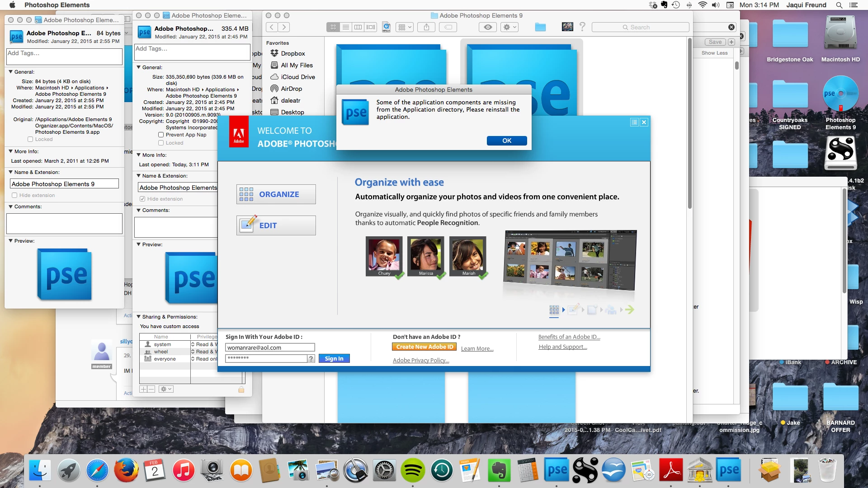Collapse the Sharing & Permissions section
Image resolution: width=868 pixels, height=488 pixels.
click(139, 317)
